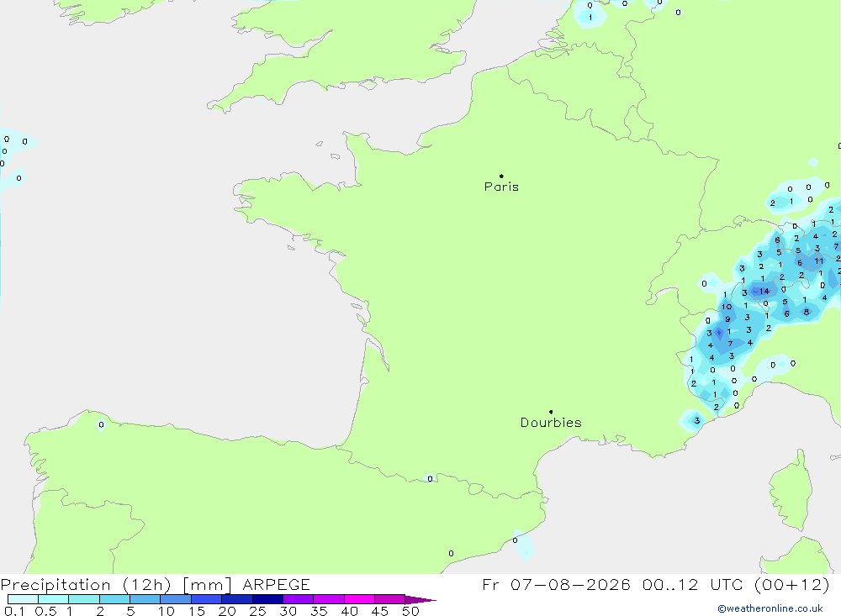Image resolution: width=841 pixels, height=616 pixels.
Task: Click the legend scale label '25'
Action: tap(258, 611)
